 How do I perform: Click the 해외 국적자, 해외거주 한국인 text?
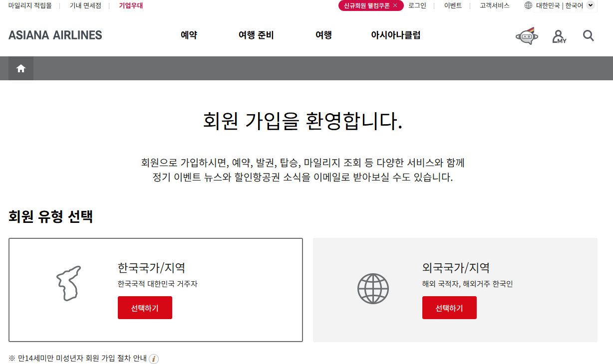click(x=467, y=284)
